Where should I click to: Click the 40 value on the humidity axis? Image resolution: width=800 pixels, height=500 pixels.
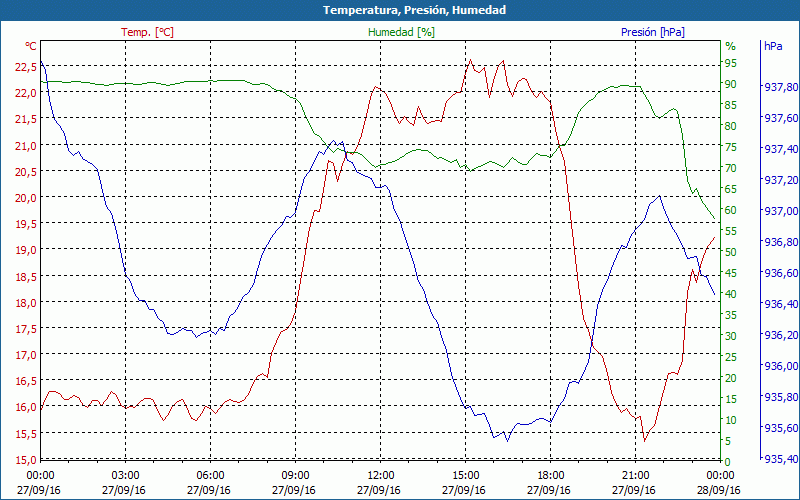pyautogui.click(x=731, y=294)
